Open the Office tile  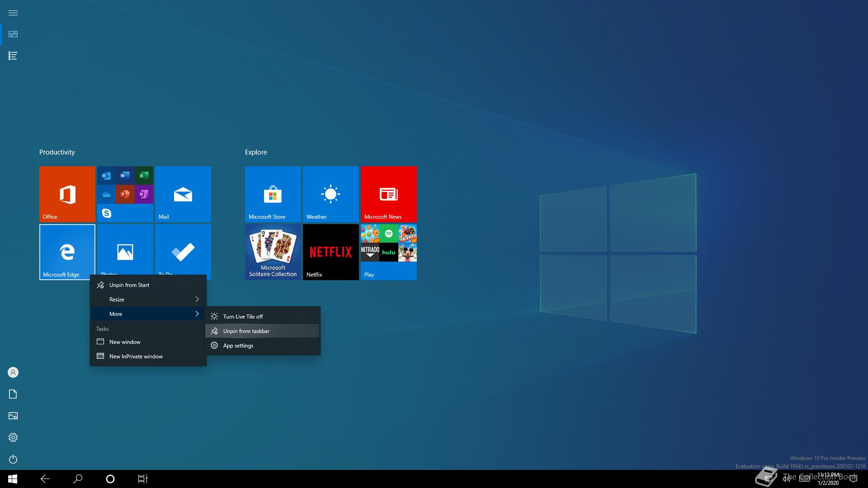[x=67, y=194]
